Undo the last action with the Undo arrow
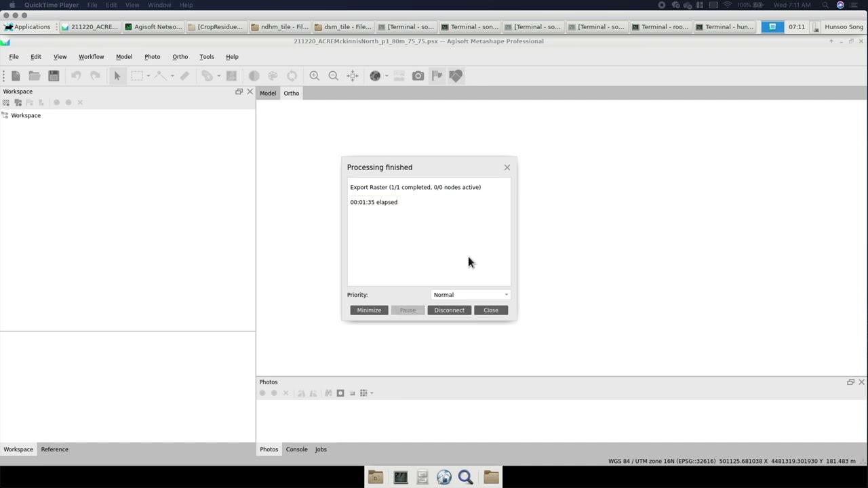The width and height of the screenshot is (868, 488). click(76, 76)
